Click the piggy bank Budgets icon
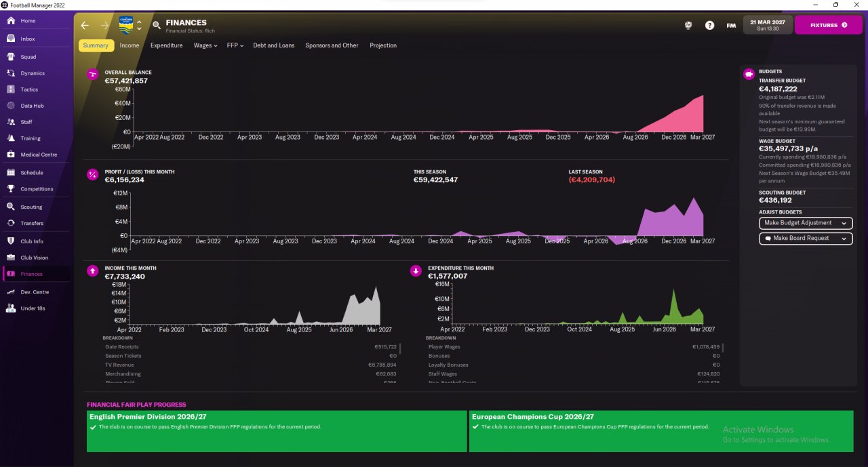The height and width of the screenshot is (467, 868). [749, 75]
